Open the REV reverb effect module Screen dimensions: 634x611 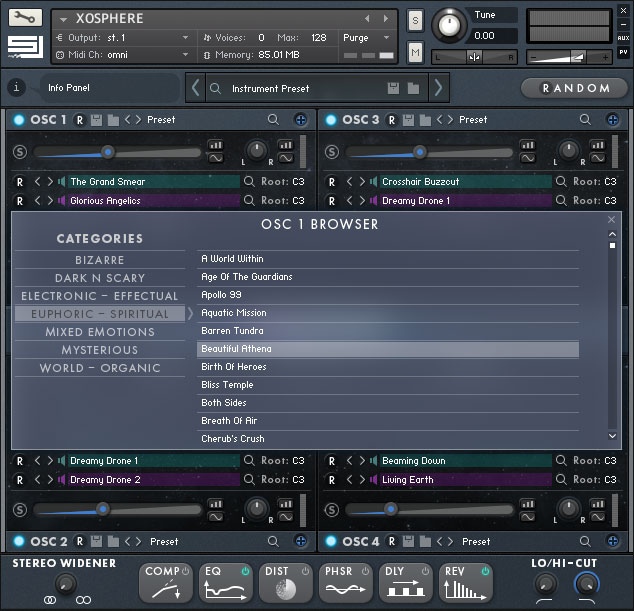click(465, 583)
